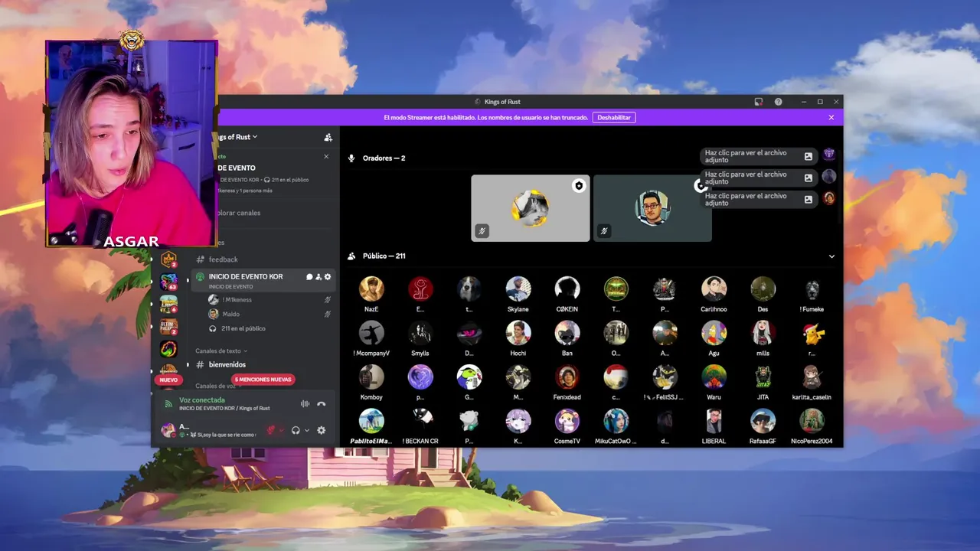Image resolution: width=980 pixels, height=551 pixels.
Task: Open mills' avatar in the audience
Action: coord(763,333)
